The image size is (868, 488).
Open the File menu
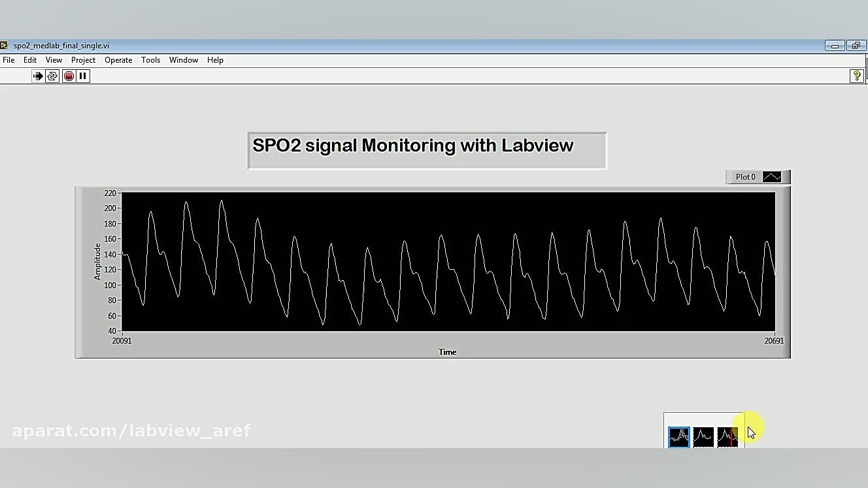pyautogui.click(x=8, y=60)
